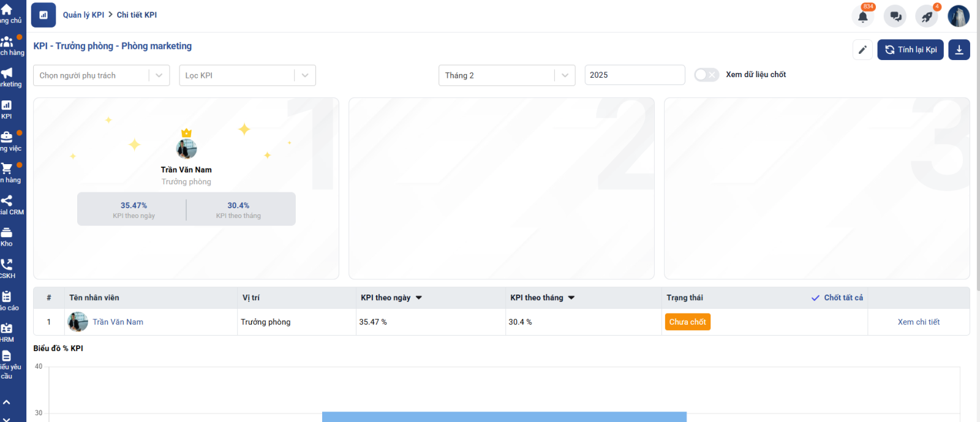Click the pencil edit icon
Image resolution: width=980 pixels, height=422 pixels.
tap(862, 50)
